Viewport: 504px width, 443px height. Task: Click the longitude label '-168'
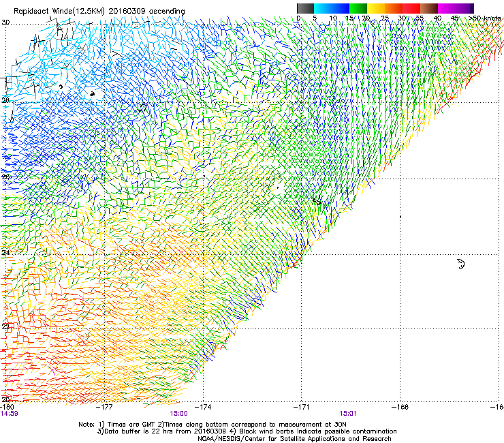[400, 407]
